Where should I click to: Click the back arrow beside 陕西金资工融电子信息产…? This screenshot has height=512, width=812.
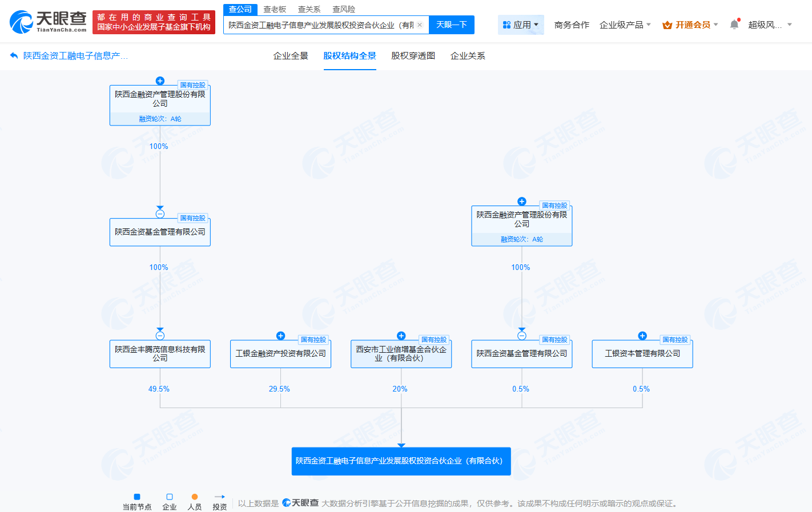pos(14,55)
